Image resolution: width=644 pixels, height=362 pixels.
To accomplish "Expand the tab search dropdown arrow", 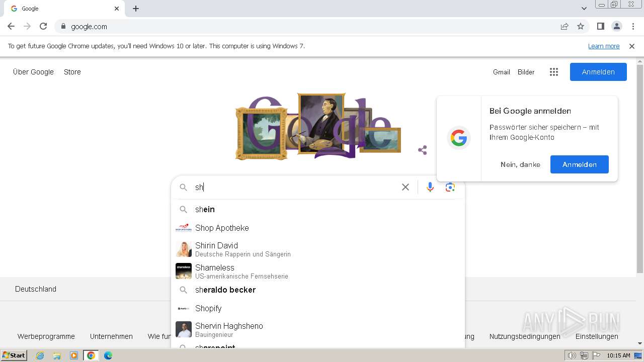I will tap(584, 9).
